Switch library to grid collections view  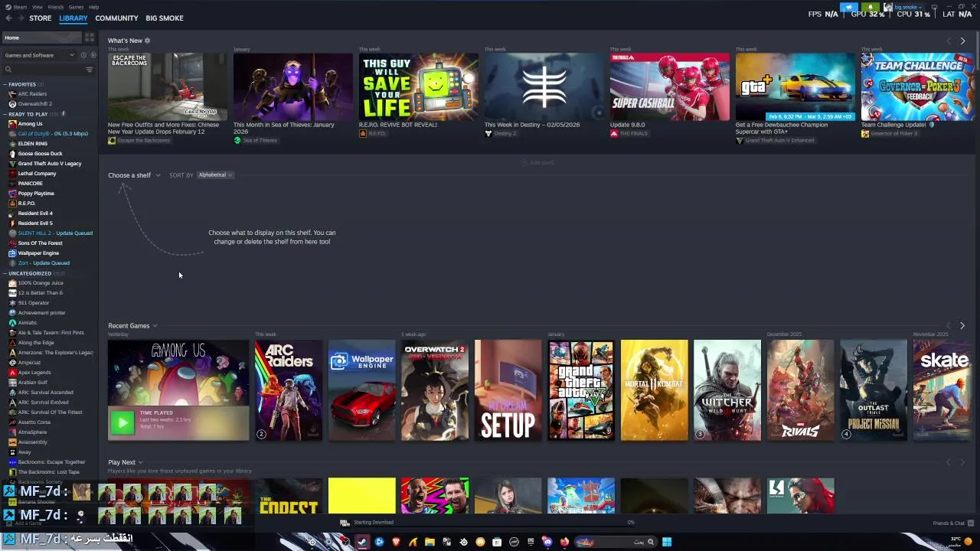click(90, 37)
